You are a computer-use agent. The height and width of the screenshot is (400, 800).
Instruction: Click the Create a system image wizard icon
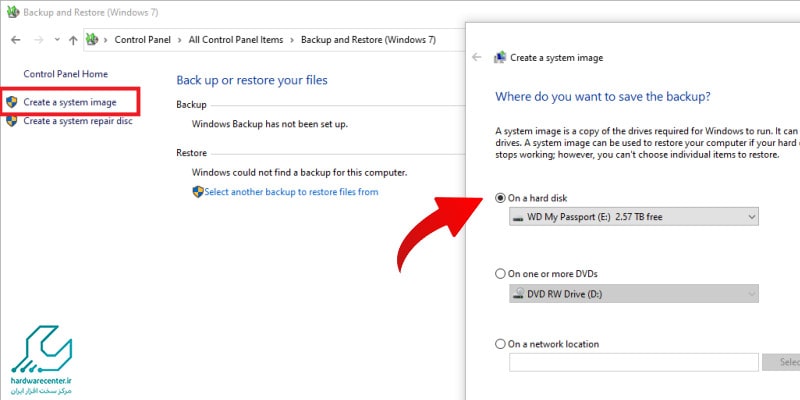click(500, 57)
